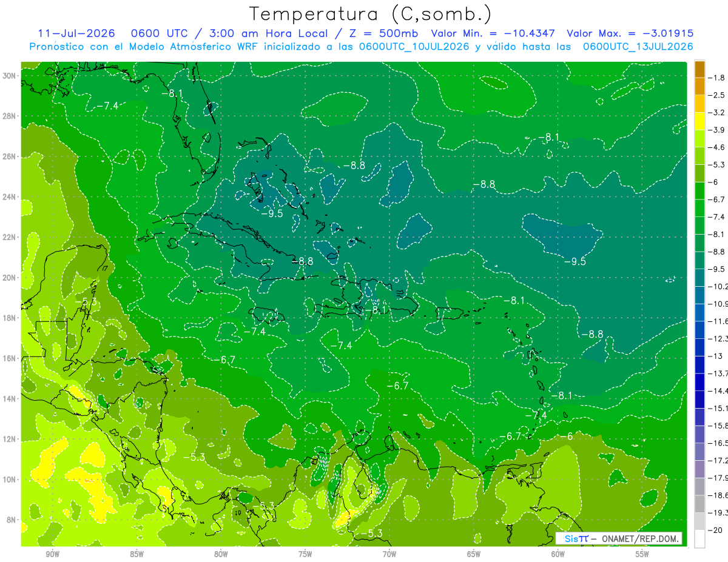
Task: Click longitude axis label '85W'
Action: (136, 554)
